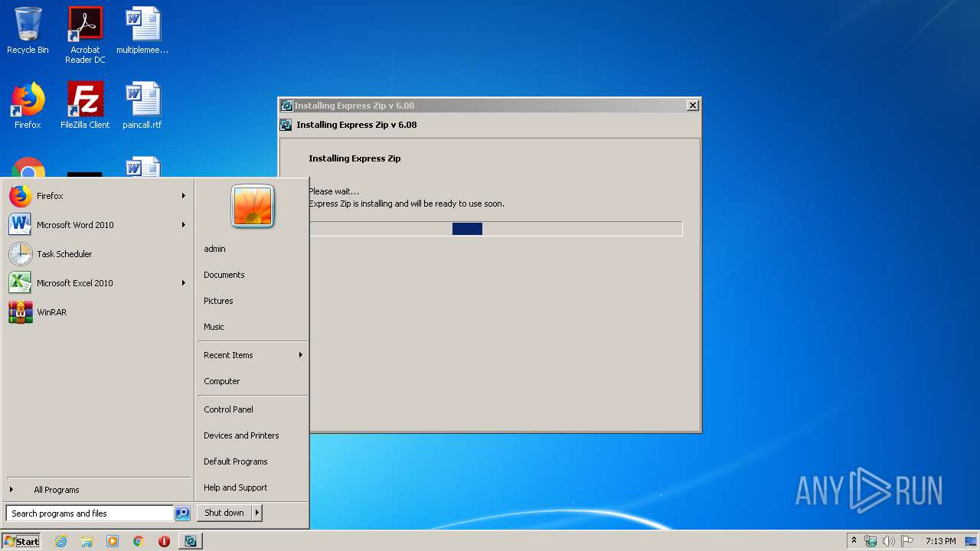Open Opera browser from the taskbar

click(164, 541)
